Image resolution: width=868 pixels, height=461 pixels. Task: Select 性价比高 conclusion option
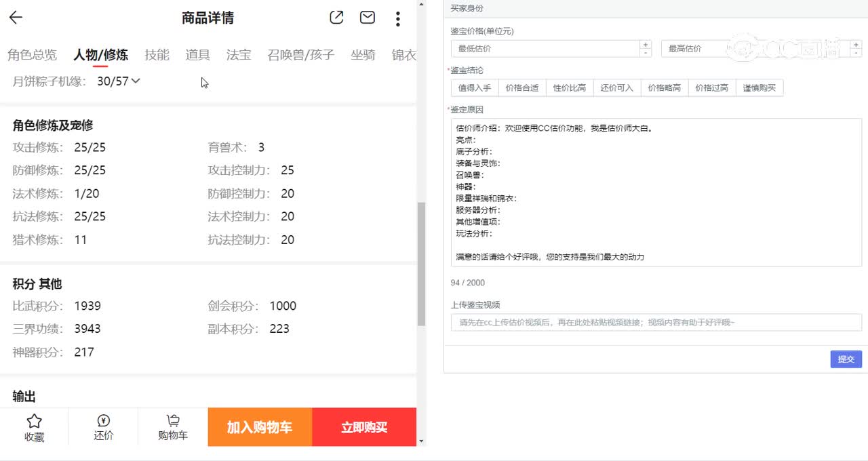click(x=570, y=87)
